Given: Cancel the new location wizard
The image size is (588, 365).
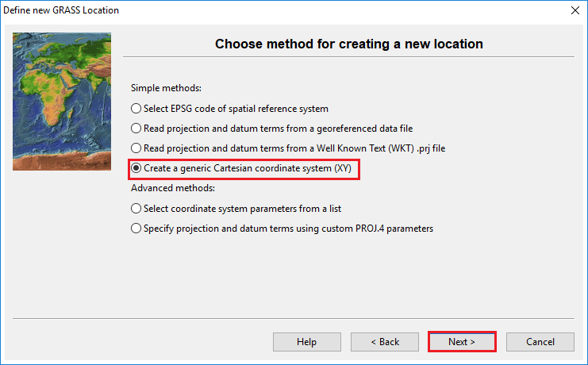Looking at the screenshot, I should pyautogui.click(x=540, y=342).
